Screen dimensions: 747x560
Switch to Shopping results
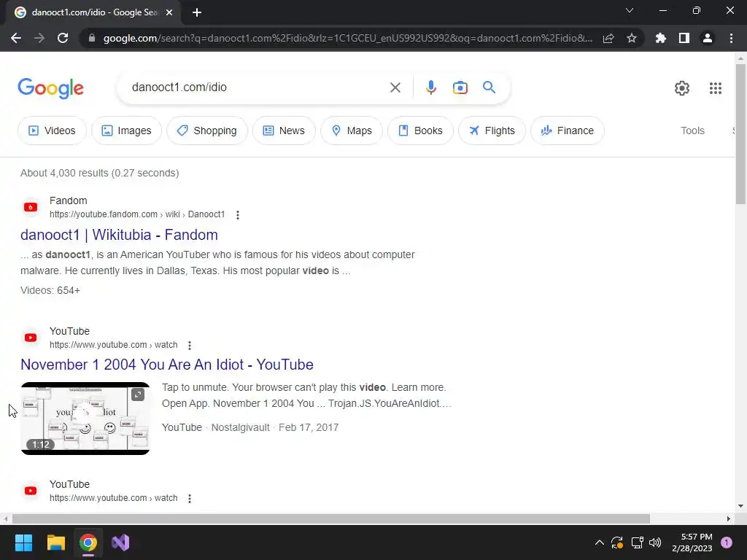point(206,131)
